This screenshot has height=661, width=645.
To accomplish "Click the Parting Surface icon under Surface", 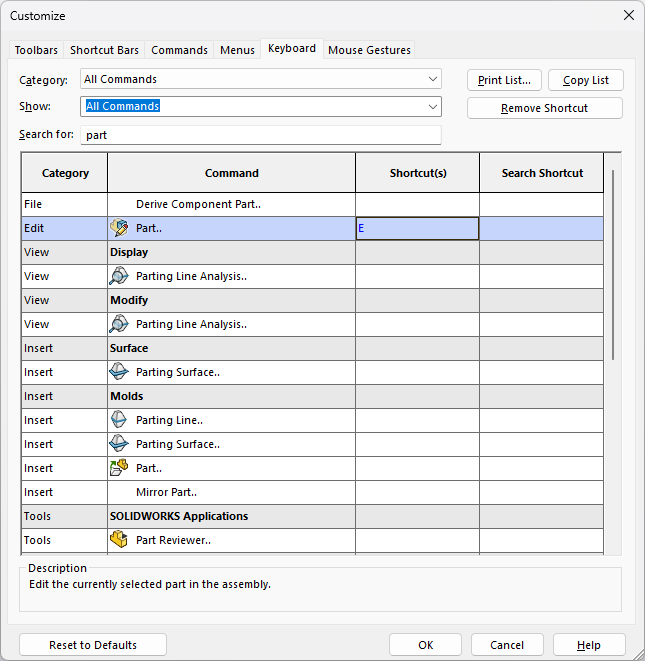I will pyautogui.click(x=119, y=372).
